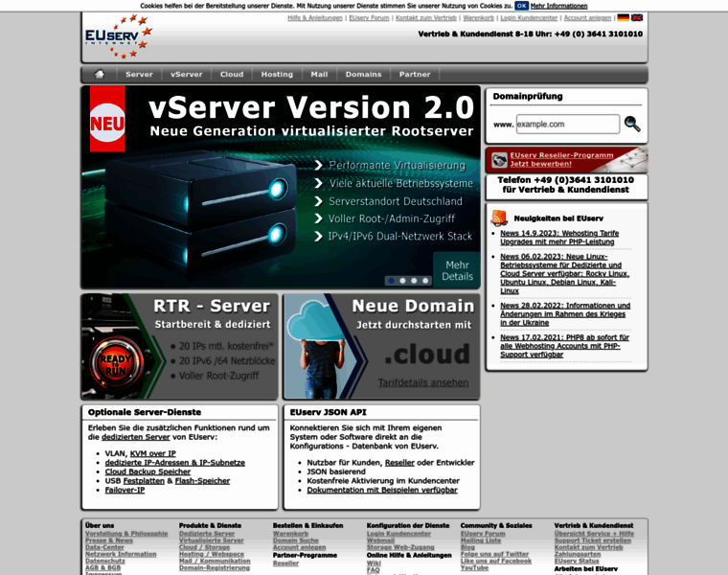Open Dokumentation mit Beispielen verfügbar link
Image resolution: width=728 pixels, height=575 pixels.
(382, 490)
